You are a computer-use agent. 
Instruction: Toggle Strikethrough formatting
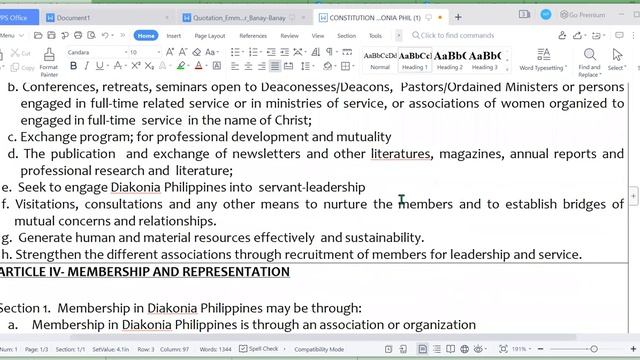(x=118, y=66)
